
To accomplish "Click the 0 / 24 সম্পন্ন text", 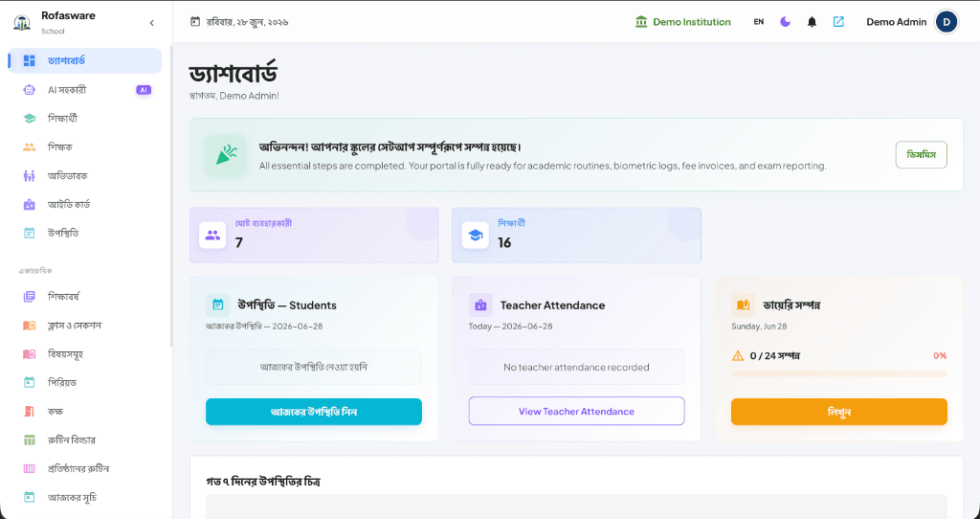I will (x=775, y=356).
